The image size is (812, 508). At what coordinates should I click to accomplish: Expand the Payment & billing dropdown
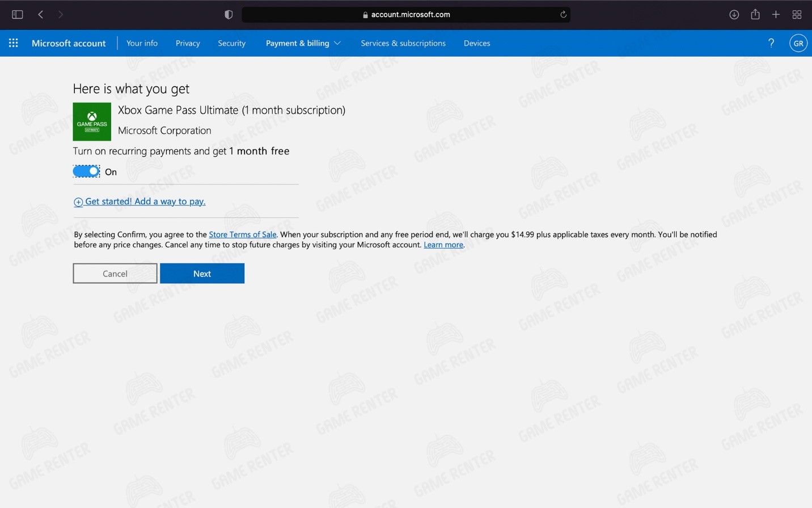303,43
